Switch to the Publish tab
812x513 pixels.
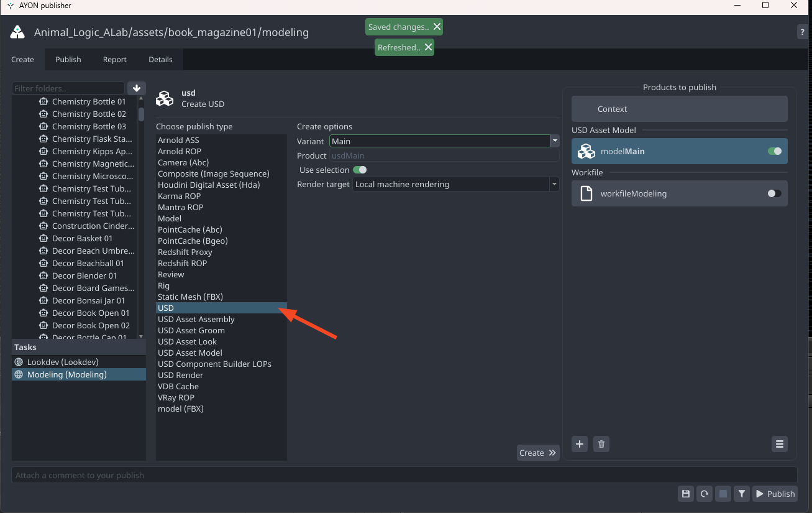[x=68, y=60]
